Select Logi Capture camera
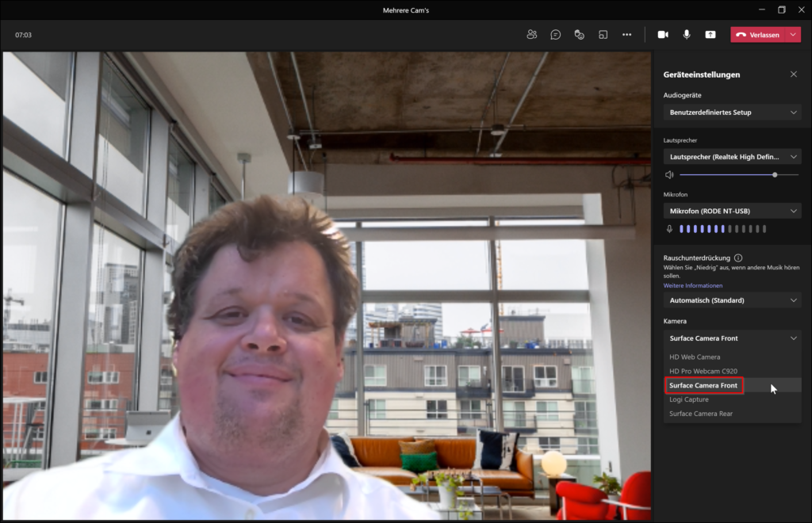812x523 pixels. (732, 399)
